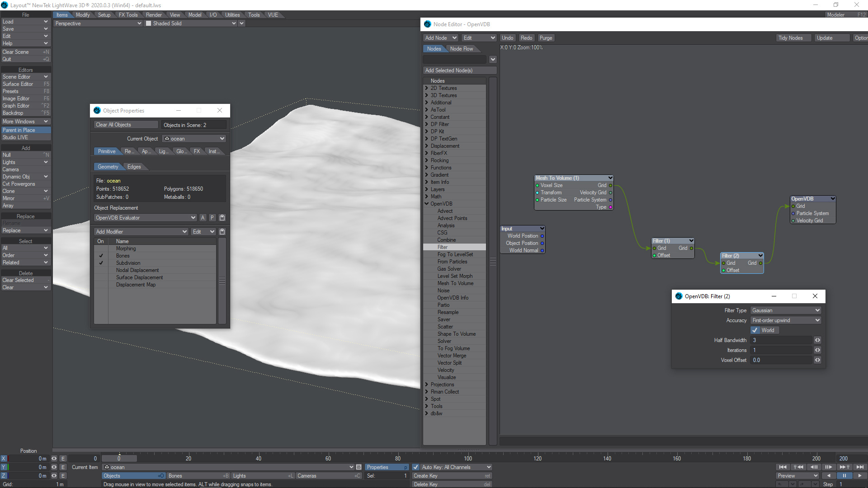Toggle World checkbox in Filter (2) panel

755,330
